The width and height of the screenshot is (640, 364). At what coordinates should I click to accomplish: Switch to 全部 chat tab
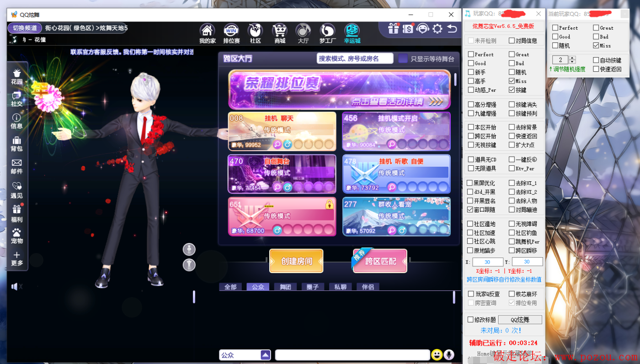pyautogui.click(x=230, y=287)
